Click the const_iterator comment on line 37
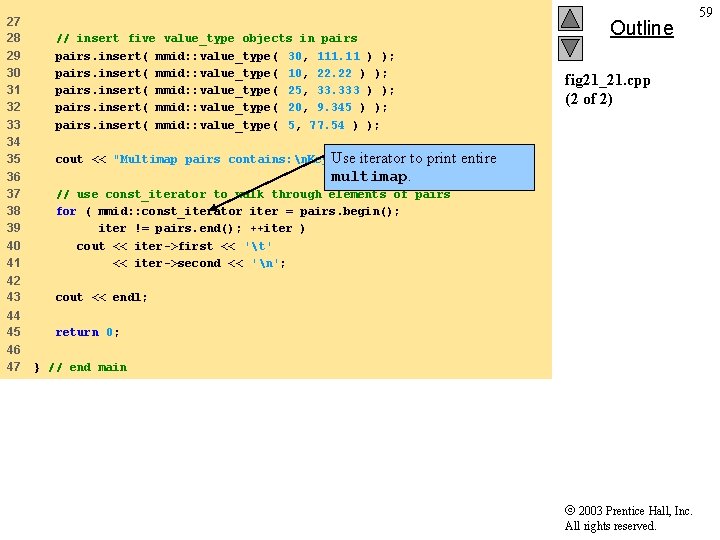720x540 pixels. (253, 194)
